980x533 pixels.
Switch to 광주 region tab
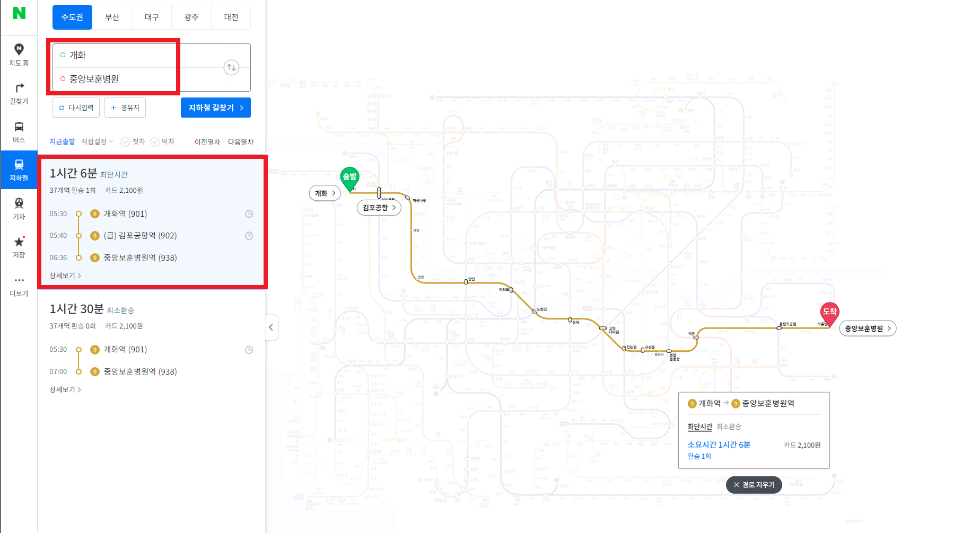point(191,17)
